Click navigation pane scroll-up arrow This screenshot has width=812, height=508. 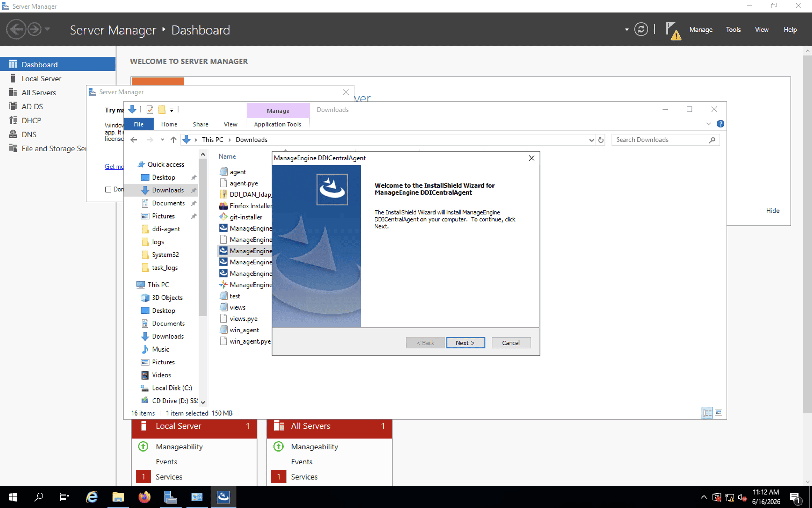[203, 154]
